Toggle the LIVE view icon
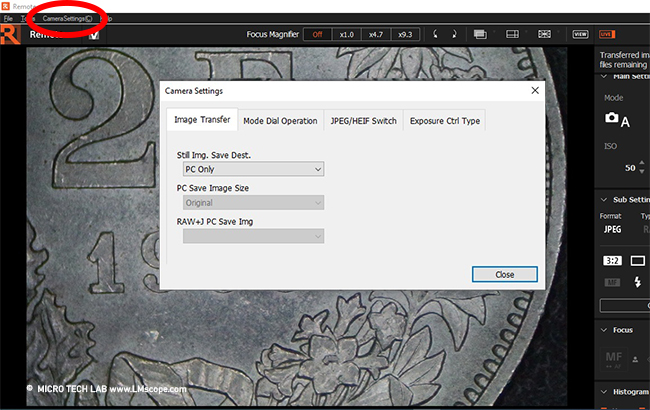The image size is (650, 410). (x=607, y=34)
